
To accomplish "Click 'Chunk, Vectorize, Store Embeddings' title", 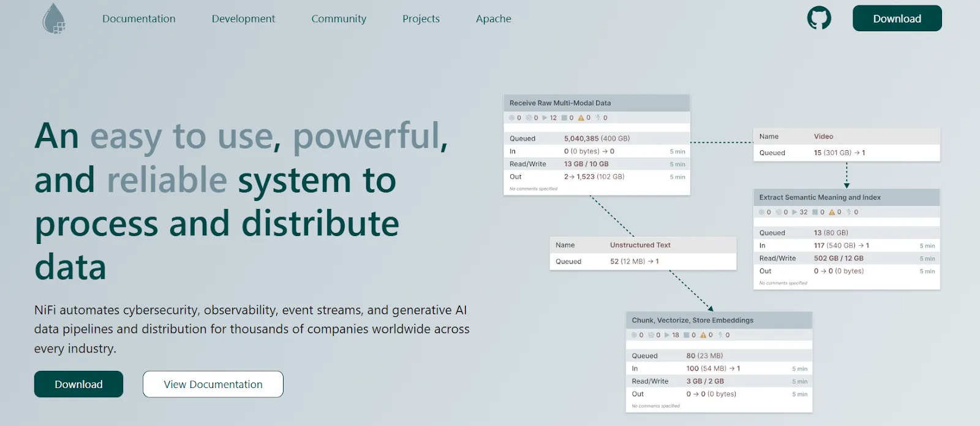I will click(692, 320).
